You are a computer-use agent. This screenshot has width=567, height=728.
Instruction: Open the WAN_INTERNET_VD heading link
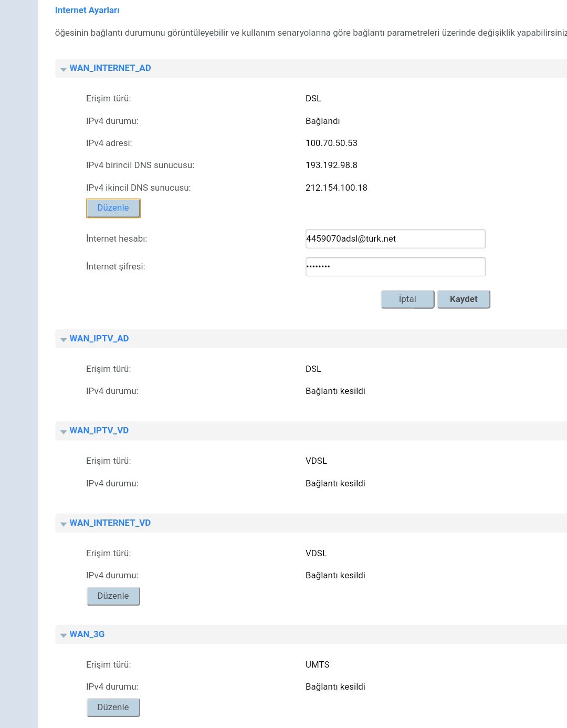click(110, 523)
